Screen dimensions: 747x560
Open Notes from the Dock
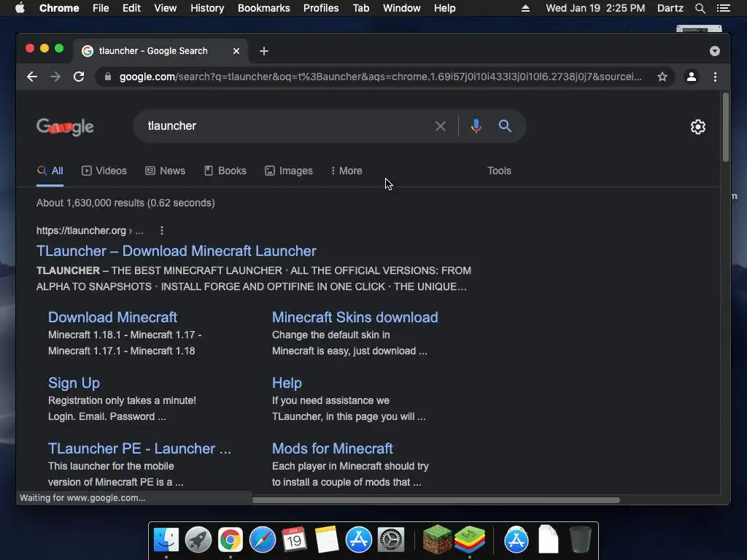click(326, 540)
